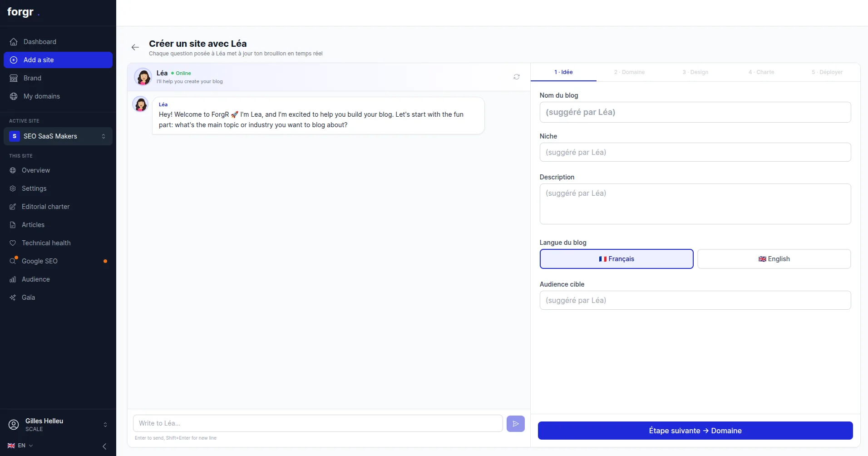Select Français as blog language
This screenshot has width=868, height=456.
tap(616, 259)
